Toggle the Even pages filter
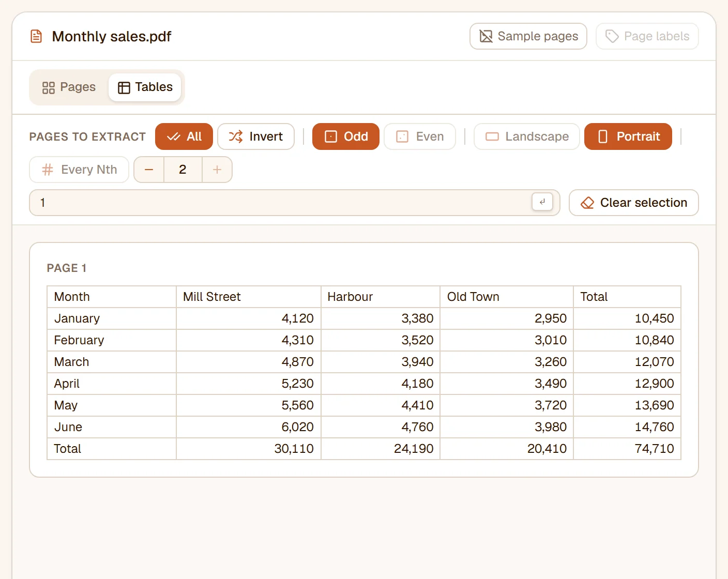 pos(420,136)
